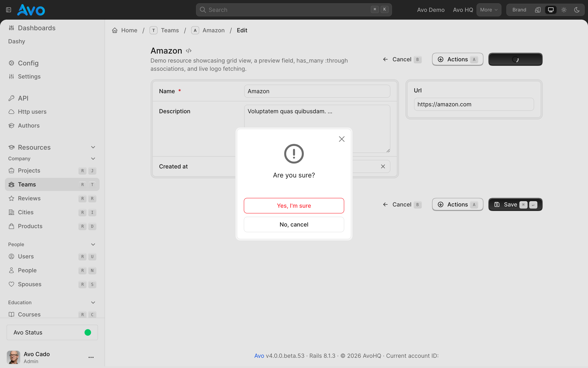Open Authors in the sidebar
Image resolution: width=588 pixels, height=368 pixels.
(x=29, y=126)
